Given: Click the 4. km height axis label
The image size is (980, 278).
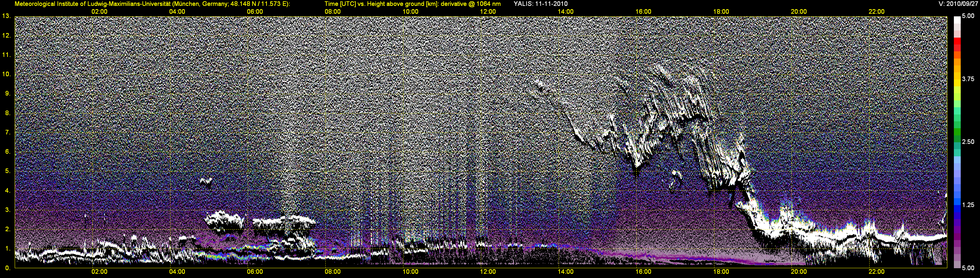Looking at the screenshot, I should tap(8, 190).
